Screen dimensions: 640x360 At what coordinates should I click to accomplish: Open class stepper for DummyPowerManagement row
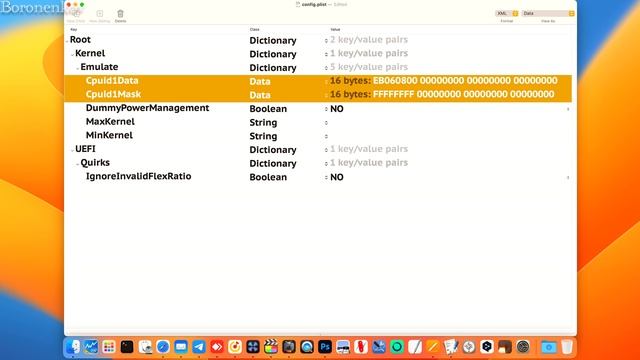tap(326, 109)
